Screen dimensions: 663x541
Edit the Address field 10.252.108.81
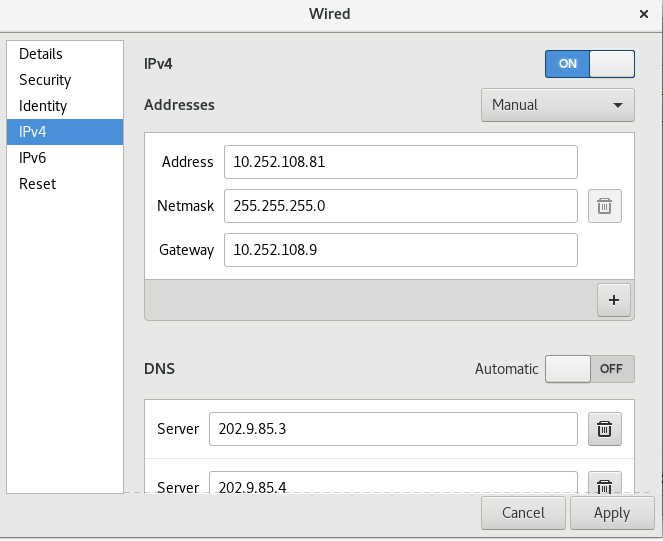coord(401,162)
